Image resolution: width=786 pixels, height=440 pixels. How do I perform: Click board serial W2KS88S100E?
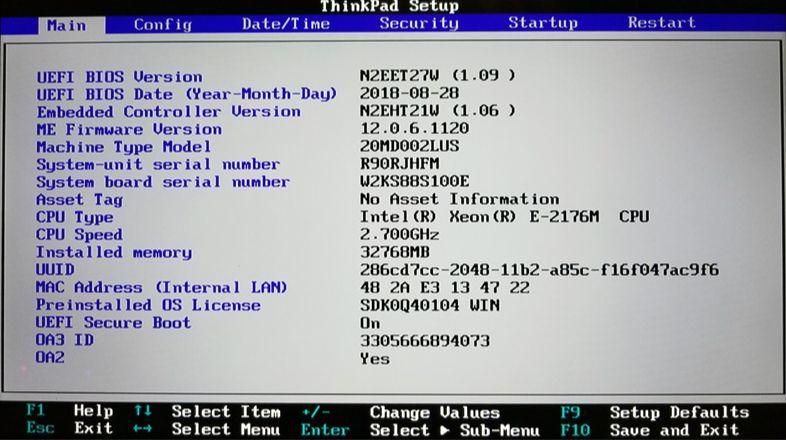(415, 181)
